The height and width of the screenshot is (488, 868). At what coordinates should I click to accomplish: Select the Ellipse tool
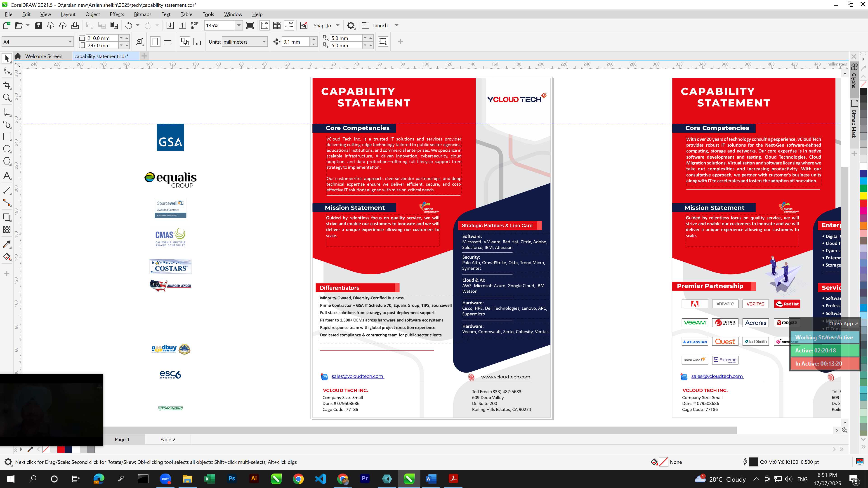point(7,149)
